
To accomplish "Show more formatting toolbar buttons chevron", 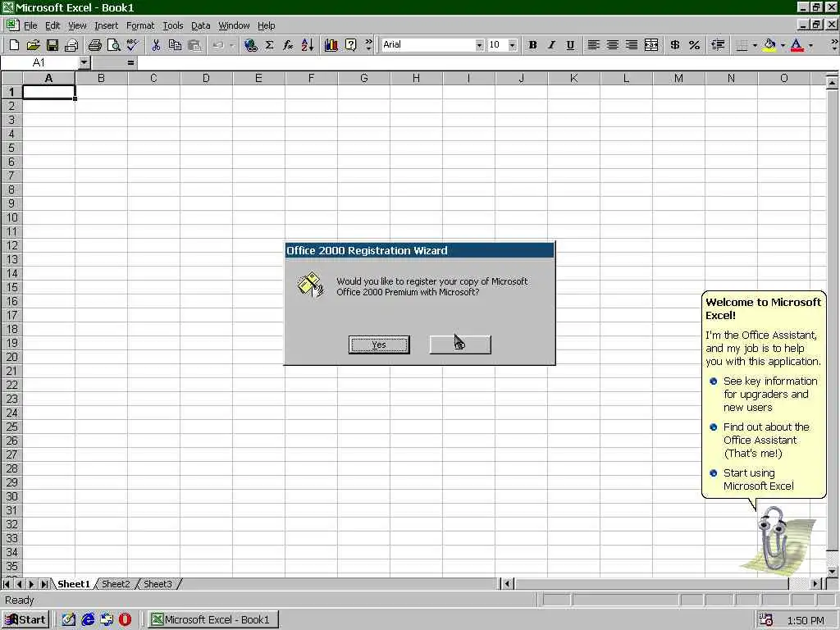I will 834,46.
